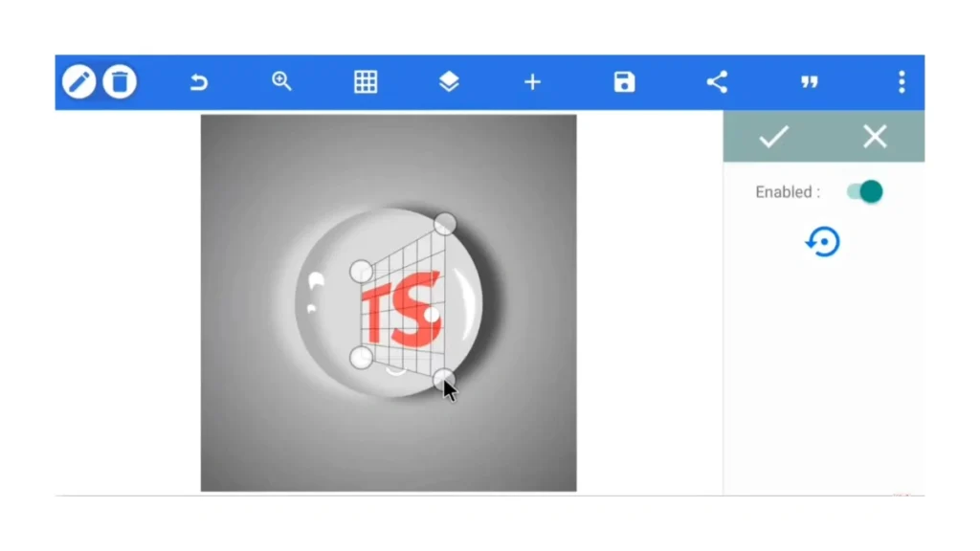
Task: Click the bottom-left perspective corner handle
Action: (361, 358)
